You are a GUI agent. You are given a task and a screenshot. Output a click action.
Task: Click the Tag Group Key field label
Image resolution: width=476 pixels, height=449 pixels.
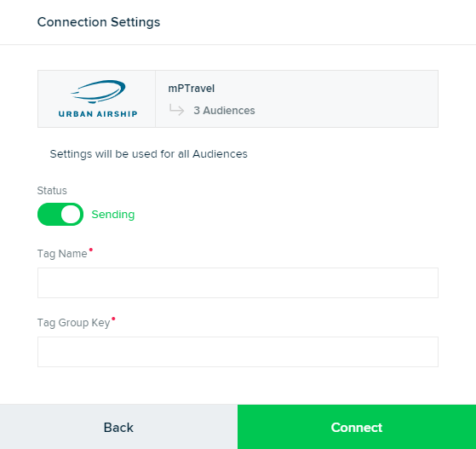[x=73, y=323]
